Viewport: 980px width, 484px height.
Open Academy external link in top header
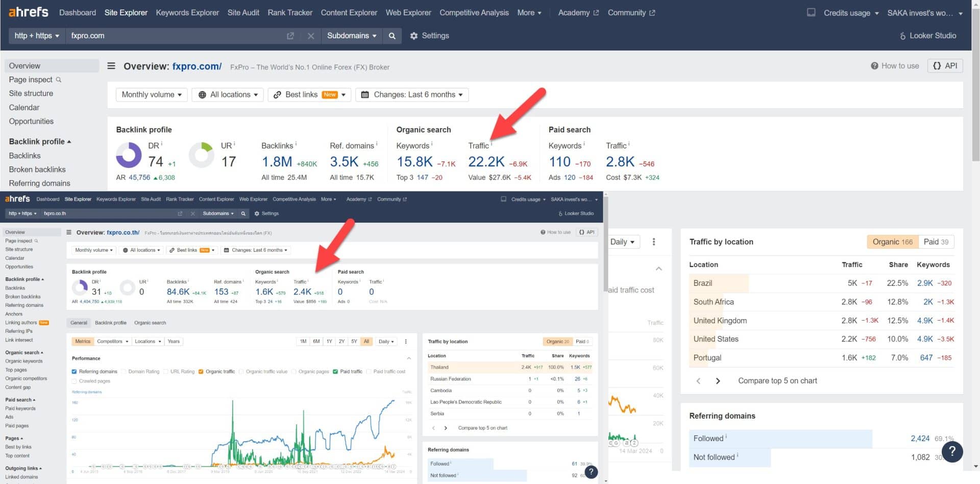click(x=578, y=12)
